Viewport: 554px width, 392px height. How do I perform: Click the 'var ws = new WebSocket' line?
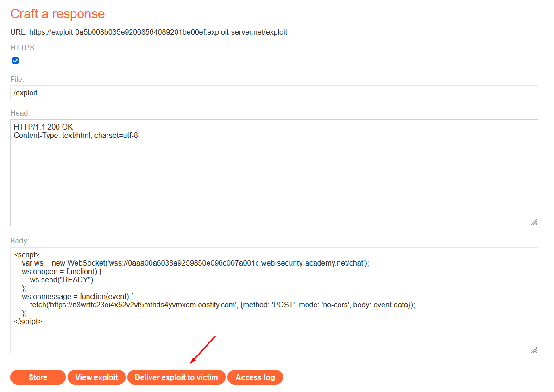point(195,263)
